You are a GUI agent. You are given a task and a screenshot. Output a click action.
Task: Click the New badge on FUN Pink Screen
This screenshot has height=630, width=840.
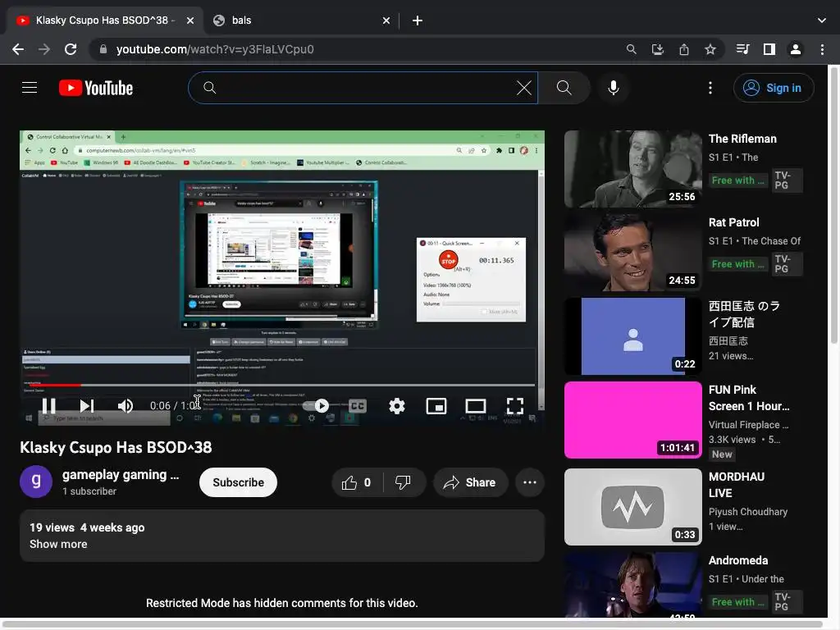click(722, 454)
